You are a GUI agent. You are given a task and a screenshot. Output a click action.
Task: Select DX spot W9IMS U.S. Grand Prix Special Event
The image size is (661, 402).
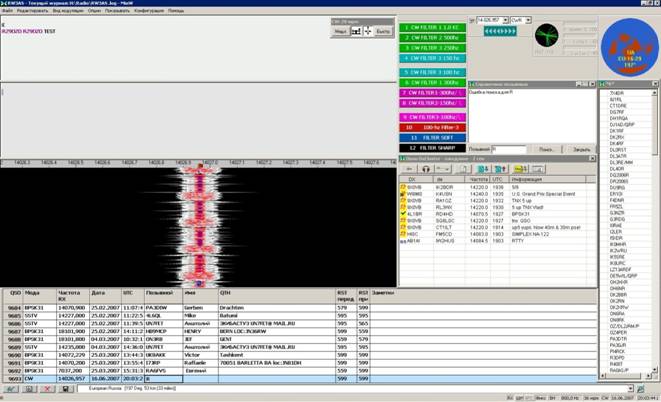[498, 194]
